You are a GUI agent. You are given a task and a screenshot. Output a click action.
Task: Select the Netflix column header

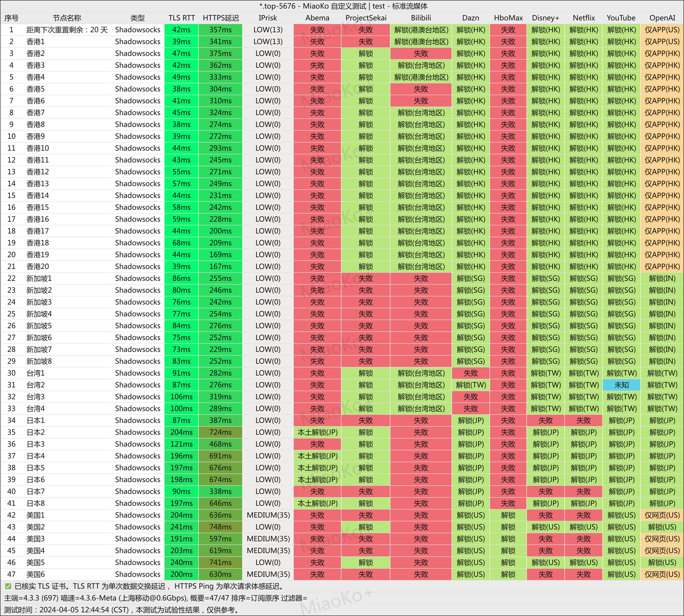click(583, 18)
